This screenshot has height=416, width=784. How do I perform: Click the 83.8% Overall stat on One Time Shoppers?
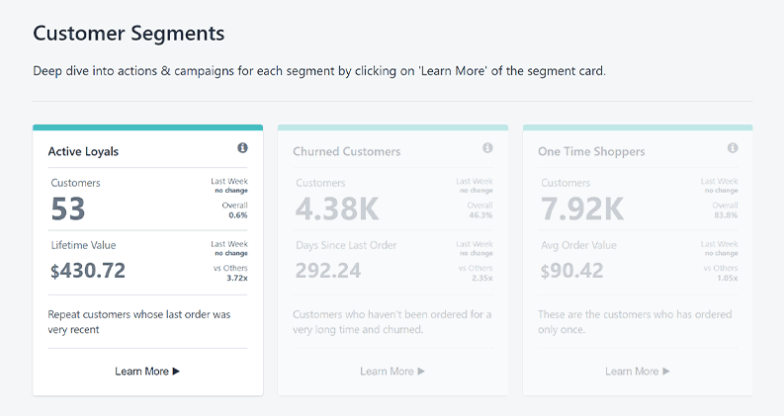pos(726,215)
